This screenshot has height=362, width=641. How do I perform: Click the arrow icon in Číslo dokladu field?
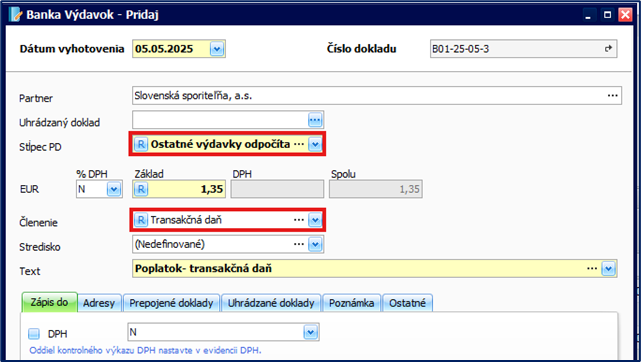(608, 49)
